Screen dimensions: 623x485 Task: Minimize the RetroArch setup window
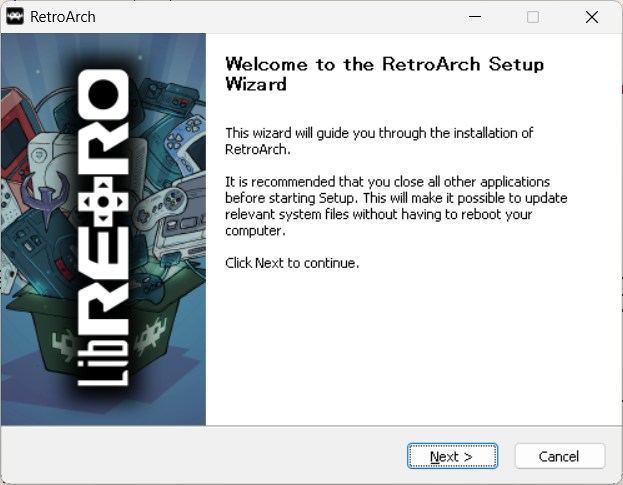point(475,17)
